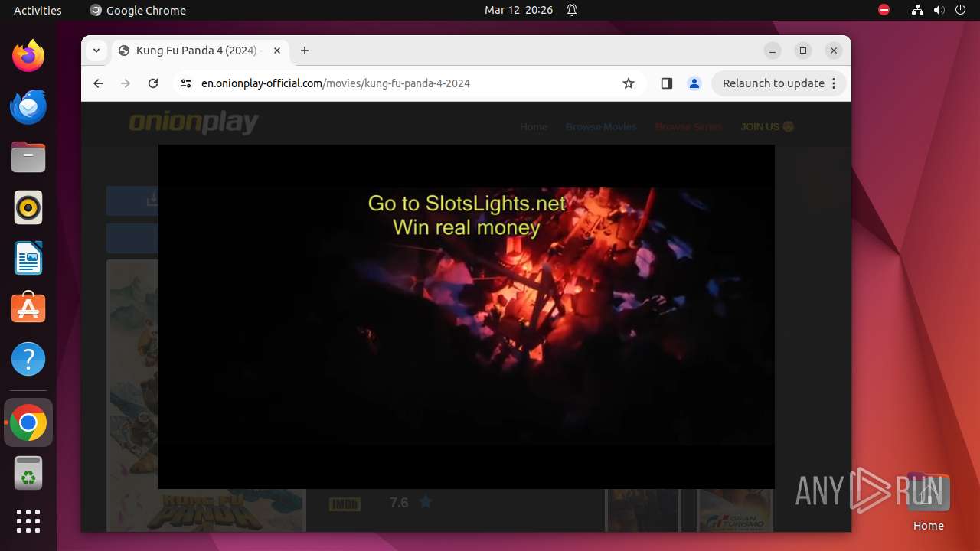Image resolution: width=980 pixels, height=551 pixels.
Task: Launch LibreOffice Writer from the dock
Action: click(28, 259)
